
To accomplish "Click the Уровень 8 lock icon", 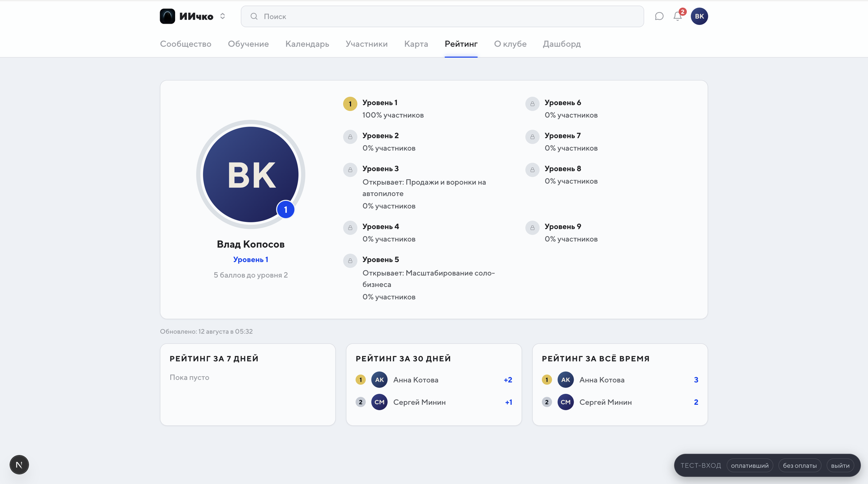I will click(x=532, y=170).
